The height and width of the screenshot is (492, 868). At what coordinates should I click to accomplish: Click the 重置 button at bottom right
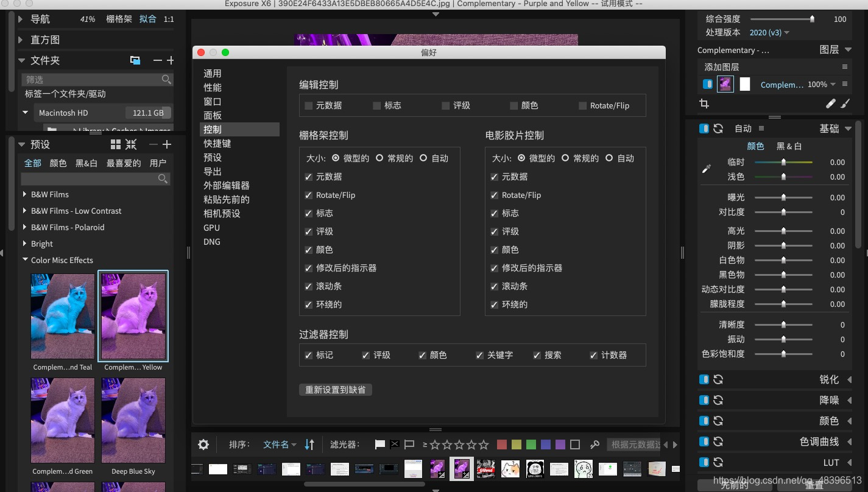click(814, 485)
